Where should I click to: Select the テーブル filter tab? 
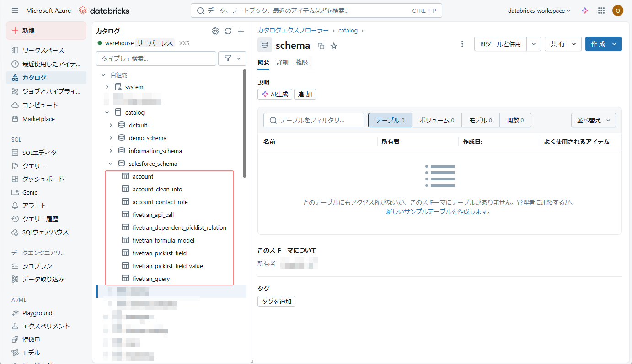390,120
